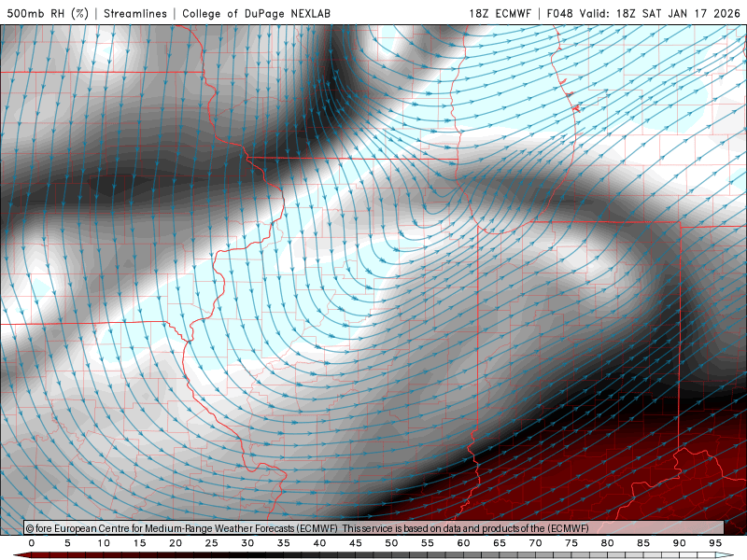The height and width of the screenshot is (560, 747).
Task: Click the '5' value on color scale
Action: 67,543
